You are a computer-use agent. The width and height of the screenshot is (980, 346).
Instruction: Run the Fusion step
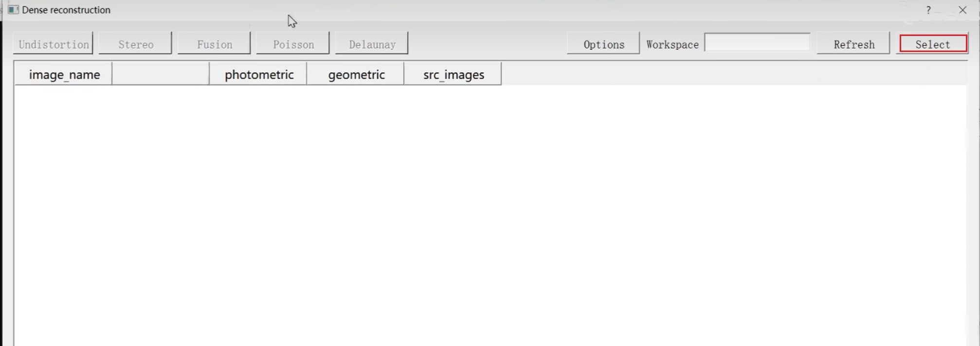click(x=214, y=44)
